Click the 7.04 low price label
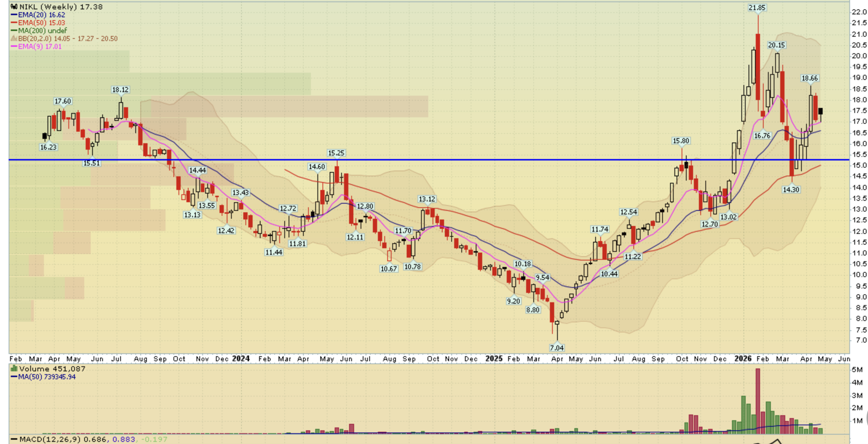This screenshot has height=444, width=868. click(x=557, y=348)
